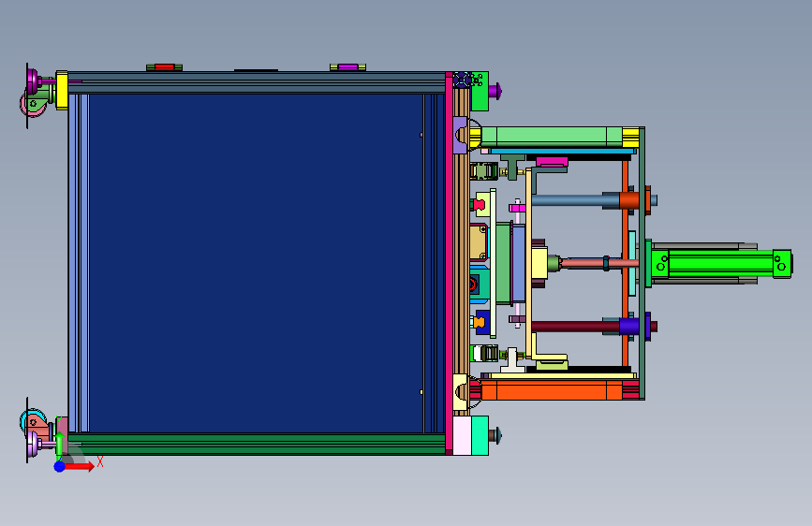
Task: Select the magenta component on the top frame rail
Action: pos(348,66)
